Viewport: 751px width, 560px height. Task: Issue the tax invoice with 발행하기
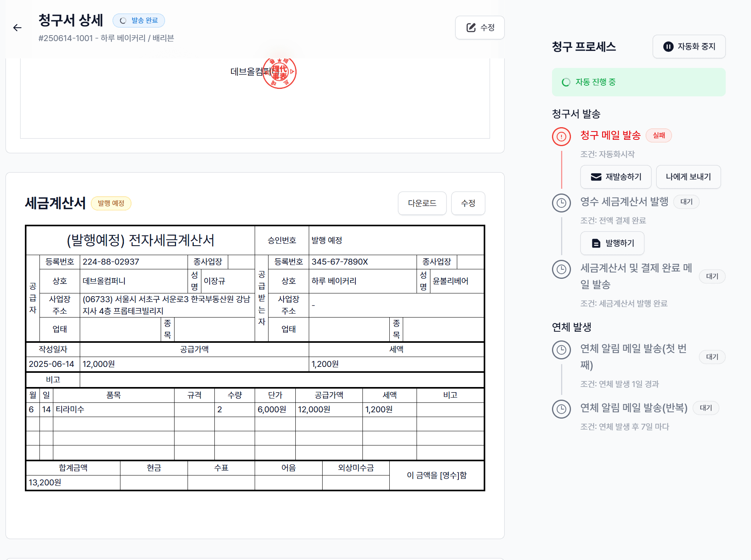pyautogui.click(x=612, y=243)
